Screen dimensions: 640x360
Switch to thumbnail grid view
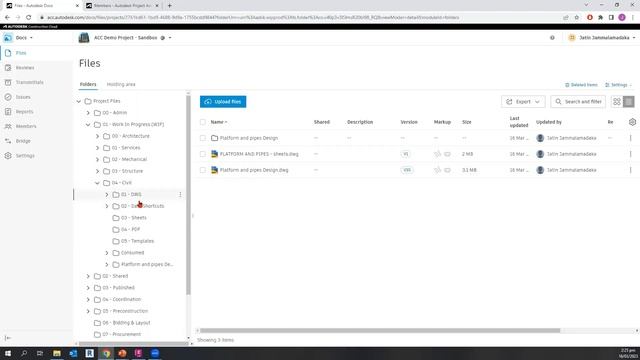tap(617, 102)
